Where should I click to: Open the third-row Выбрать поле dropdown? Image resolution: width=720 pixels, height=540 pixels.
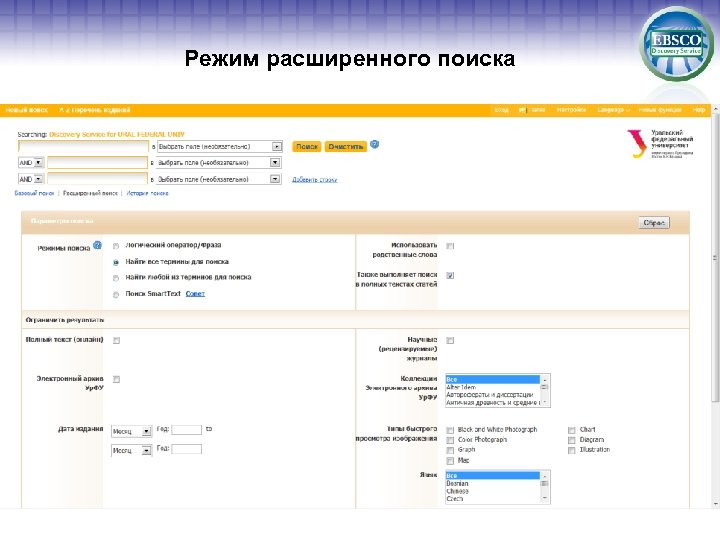point(219,179)
